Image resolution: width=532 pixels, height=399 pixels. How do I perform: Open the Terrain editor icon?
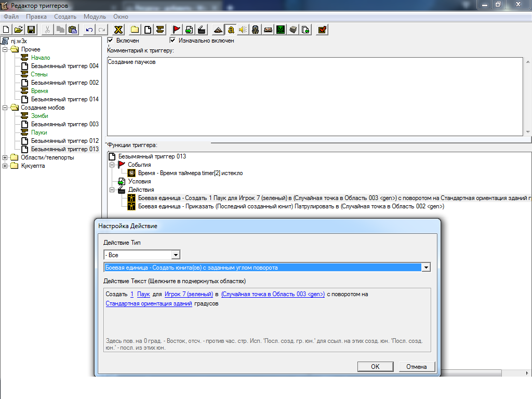click(x=218, y=30)
